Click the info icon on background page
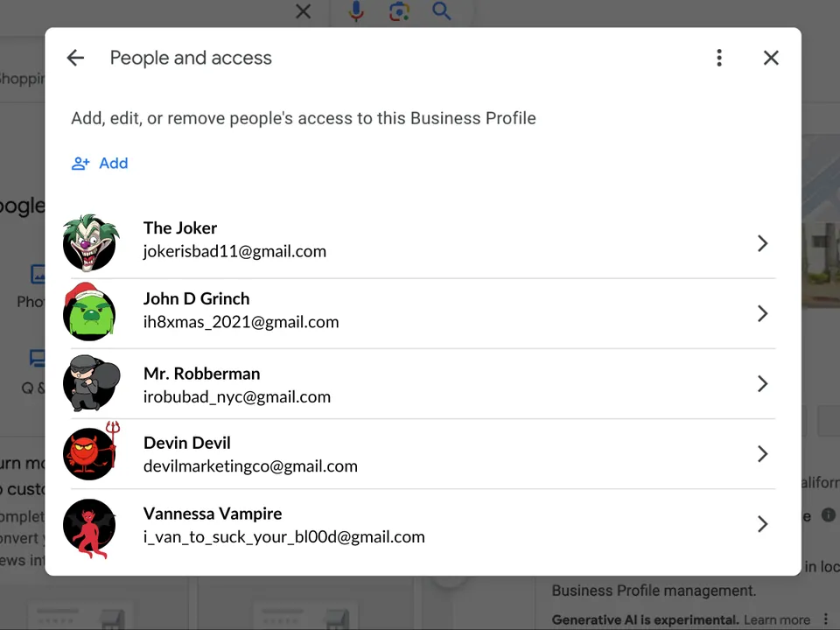Image resolution: width=840 pixels, height=630 pixels. tap(829, 514)
